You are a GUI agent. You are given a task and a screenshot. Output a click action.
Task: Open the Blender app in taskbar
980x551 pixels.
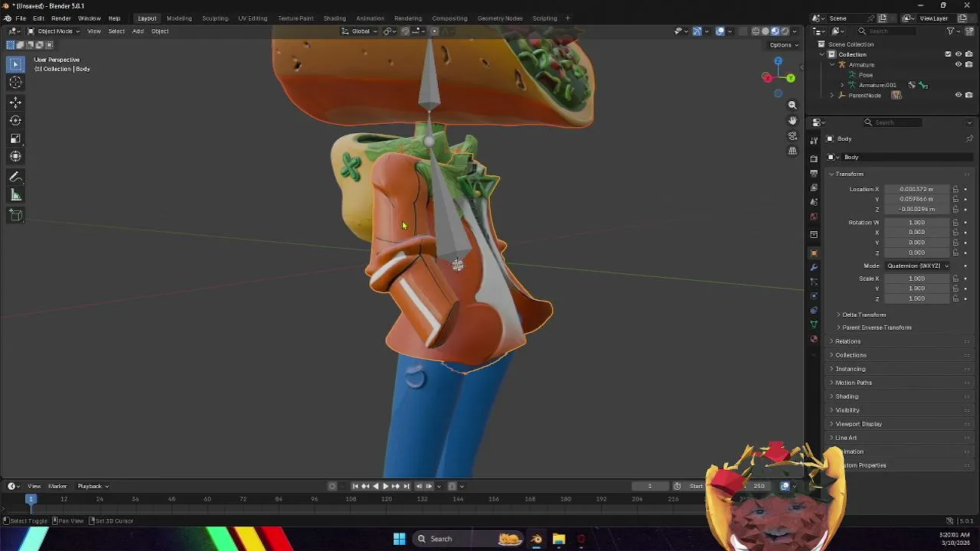tap(536, 539)
